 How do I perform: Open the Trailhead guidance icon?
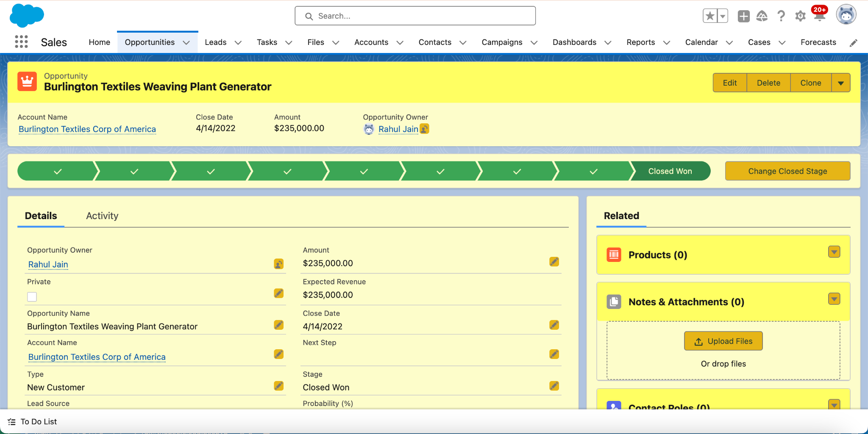tap(762, 16)
